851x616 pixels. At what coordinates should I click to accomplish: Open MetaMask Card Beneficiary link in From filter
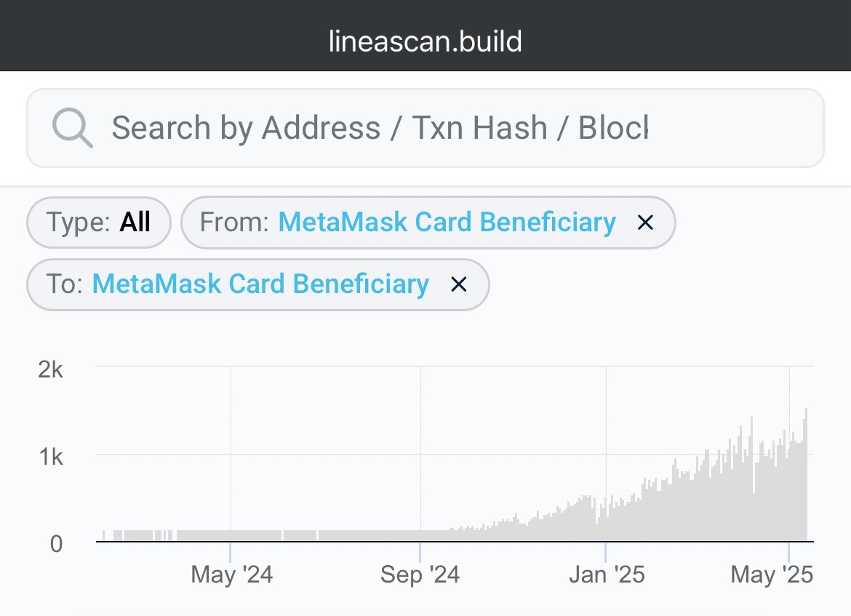pyautogui.click(x=447, y=223)
